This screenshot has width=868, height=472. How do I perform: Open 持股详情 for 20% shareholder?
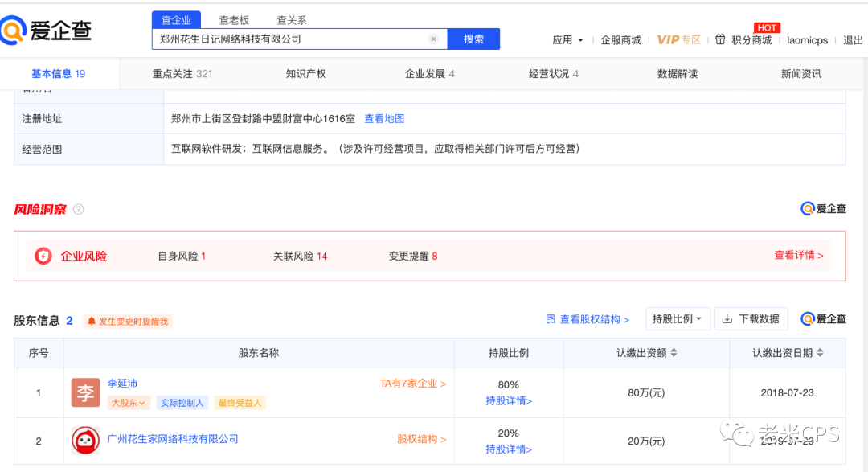508,449
